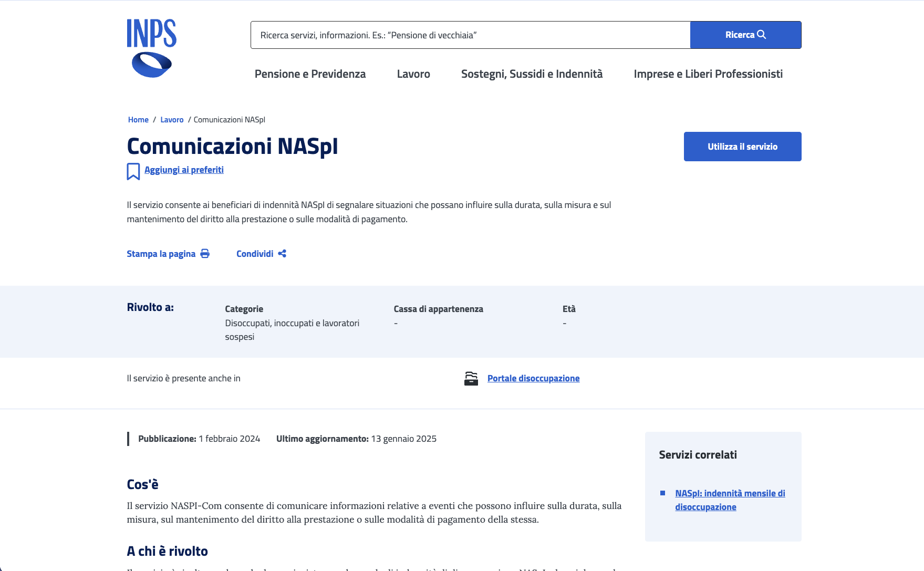Screen dimensions: 924x571
Task: Click Disoccupati, inoccupati e lavoratori sospesi text
Action: click(292, 330)
